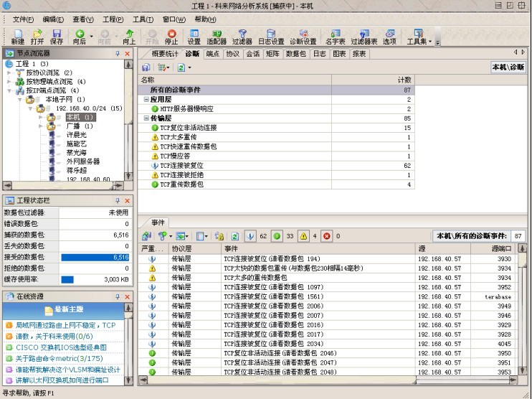532x399 pixels.
Task: Click the 缓存使用率 buffer usage bar
Action: [67, 279]
